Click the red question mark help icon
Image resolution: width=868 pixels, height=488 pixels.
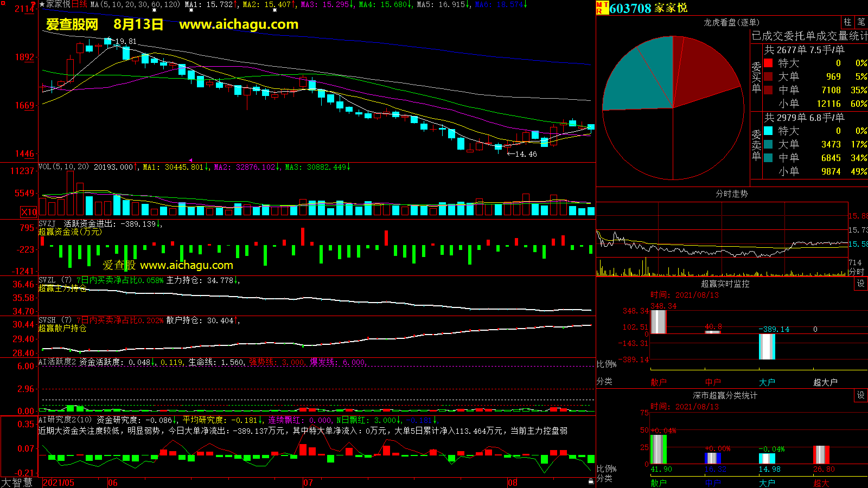33,5
